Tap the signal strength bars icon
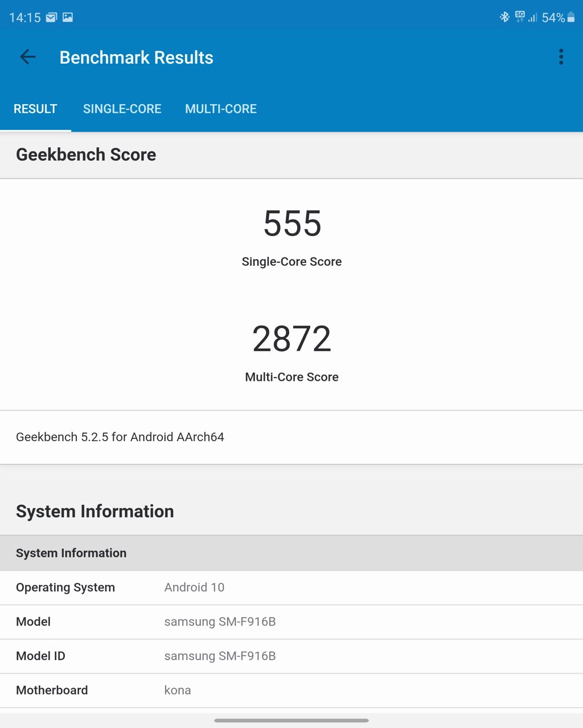583x728 pixels. tap(533, 18)
